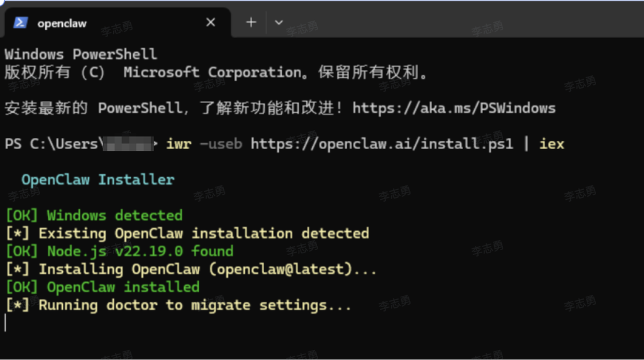
Task: Select the openclaw tab title
Action: 62,23
